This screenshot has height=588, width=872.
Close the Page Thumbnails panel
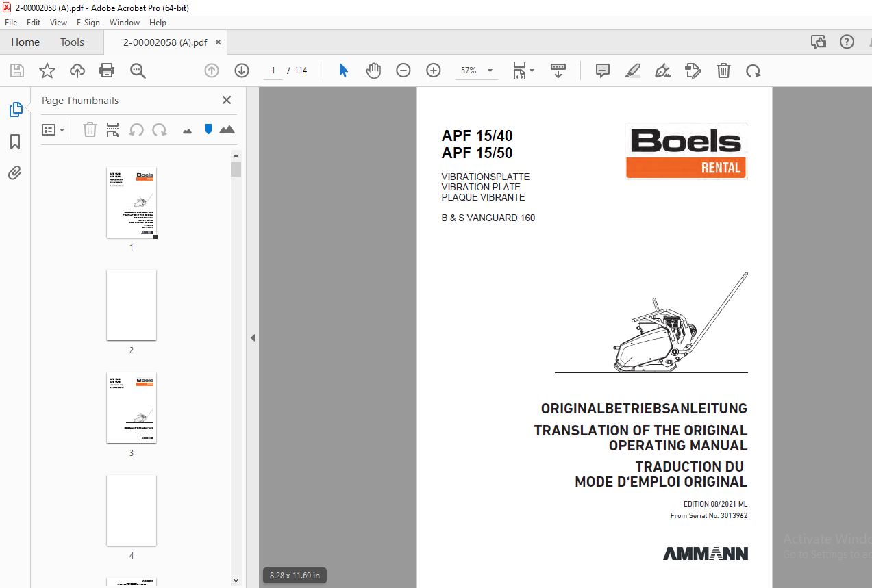(227, 100)
